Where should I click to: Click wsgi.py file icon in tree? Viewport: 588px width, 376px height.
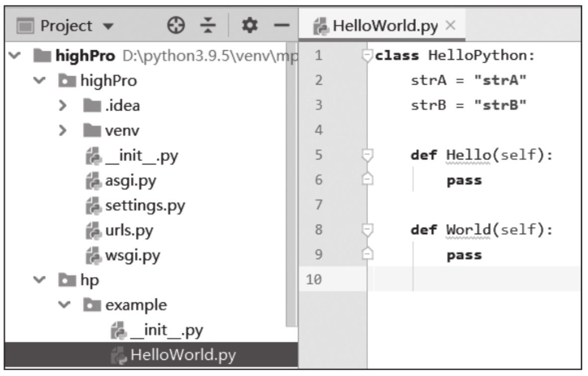93,256
